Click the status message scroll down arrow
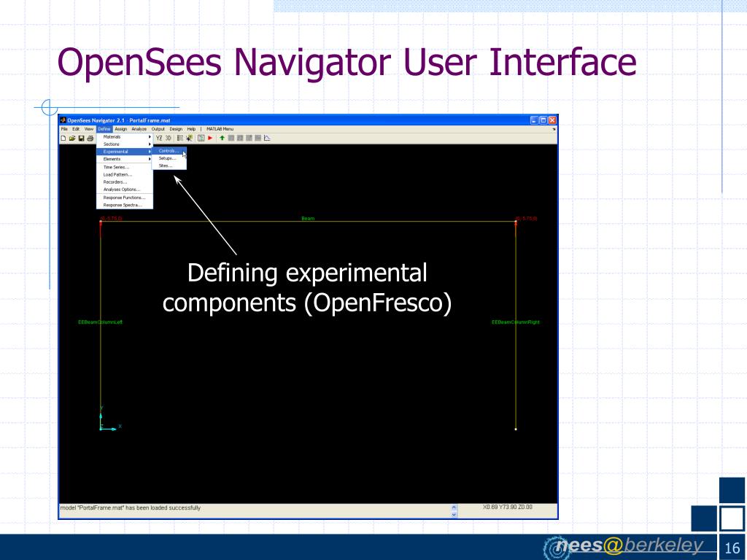 pos(454,514)
